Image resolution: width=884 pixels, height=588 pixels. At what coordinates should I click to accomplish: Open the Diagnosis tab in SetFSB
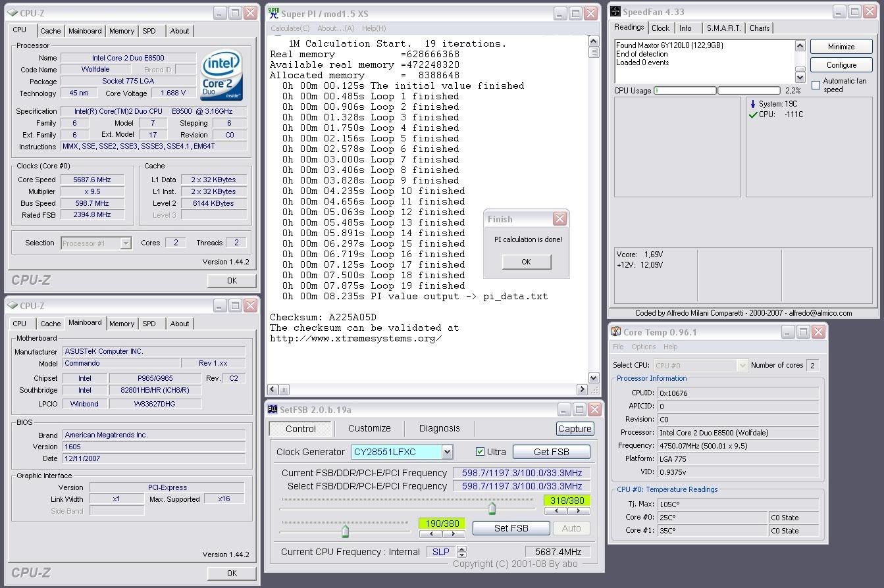pyautogui.click(x=440, y=428)
